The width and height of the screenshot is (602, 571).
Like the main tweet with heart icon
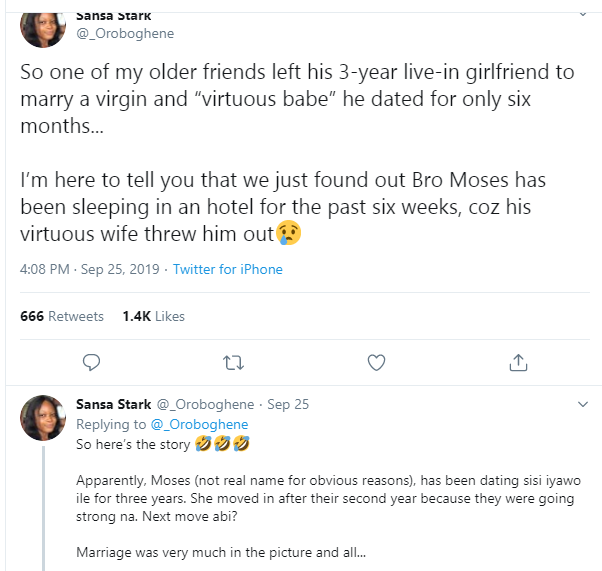(x=376, y=361)
